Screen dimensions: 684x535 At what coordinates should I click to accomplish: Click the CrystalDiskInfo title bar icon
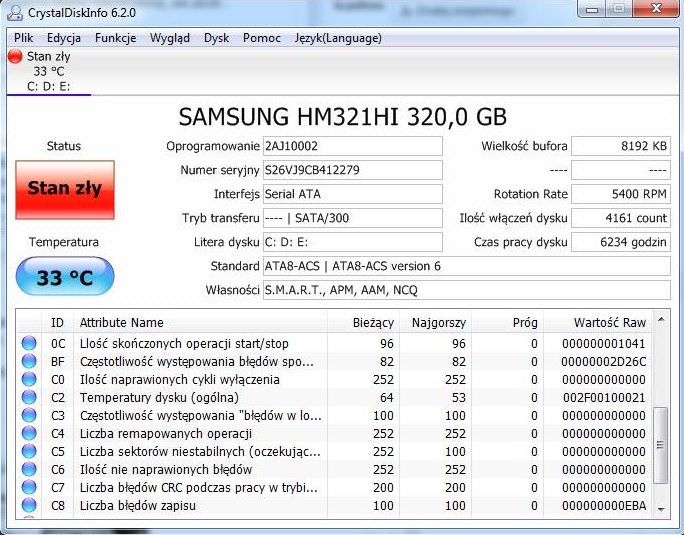click(x=15, y=13)
